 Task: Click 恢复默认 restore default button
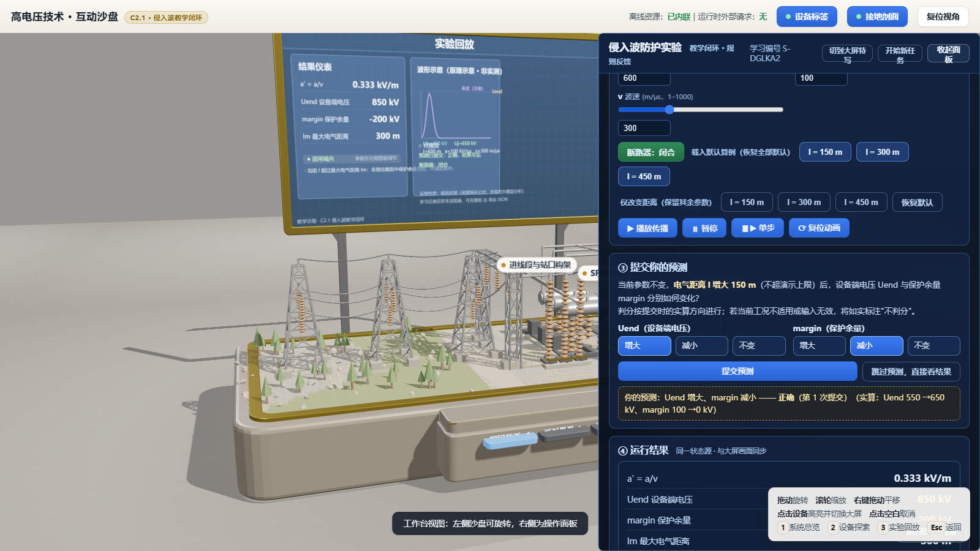click(x=917, y=202)
